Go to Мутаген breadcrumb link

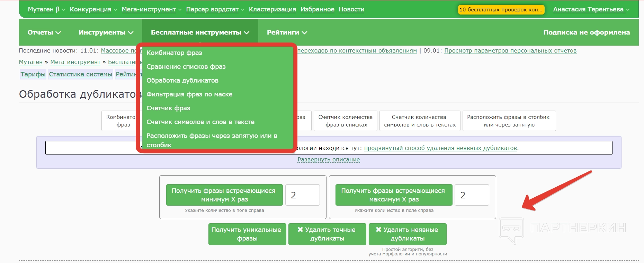[31, 62]
